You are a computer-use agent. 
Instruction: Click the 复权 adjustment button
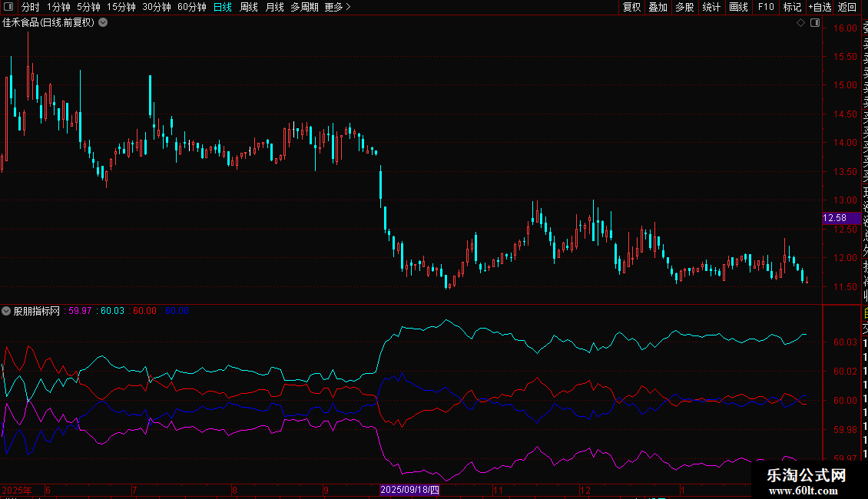click(631, 7)
